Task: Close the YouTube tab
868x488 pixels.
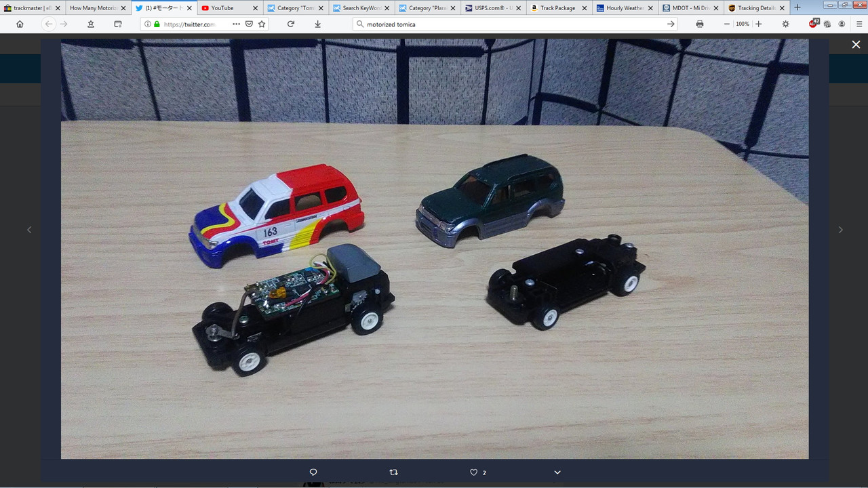Action: click(255, 8)
